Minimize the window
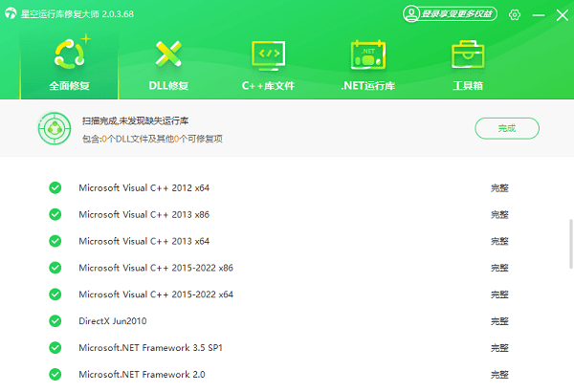Image resolution: width=574 pixels, height=392 pixels. [x=537, y=14]
